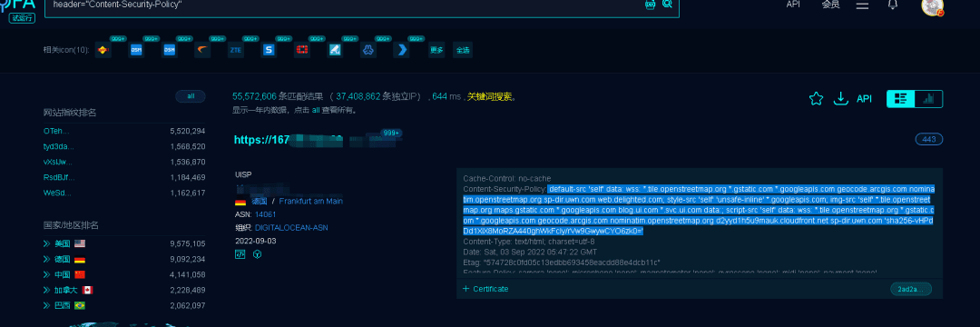Click the ZTE related icon filter
Screen dimensions: 980x327
pos(236,50)
